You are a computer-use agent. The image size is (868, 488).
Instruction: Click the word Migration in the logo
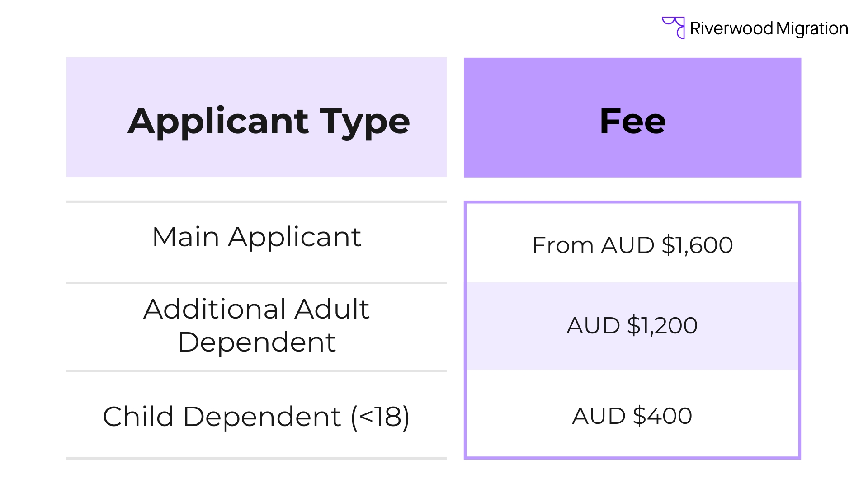pos(812,29)
